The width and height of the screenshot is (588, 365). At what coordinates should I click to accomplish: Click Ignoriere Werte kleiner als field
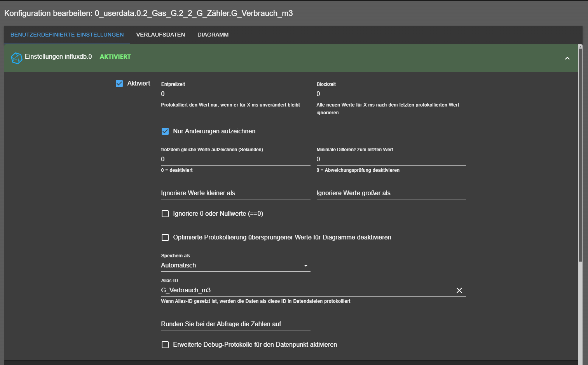pos(236,193)
